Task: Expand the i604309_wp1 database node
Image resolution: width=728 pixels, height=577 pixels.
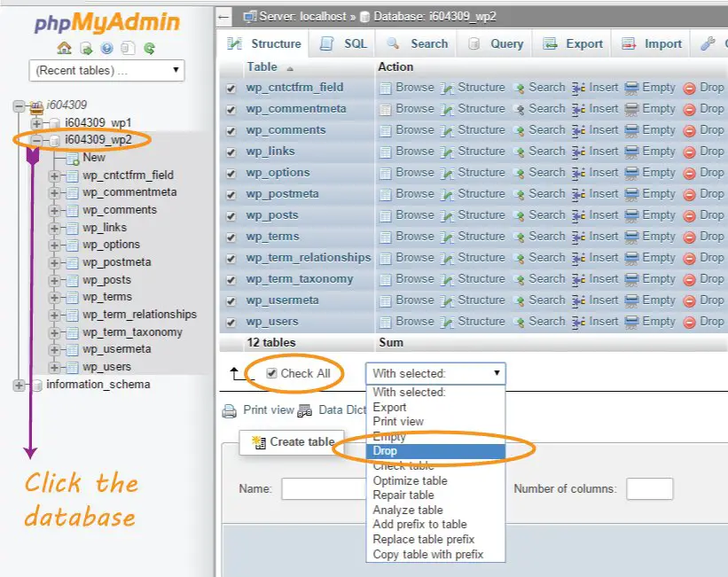Action: [36, 123]
